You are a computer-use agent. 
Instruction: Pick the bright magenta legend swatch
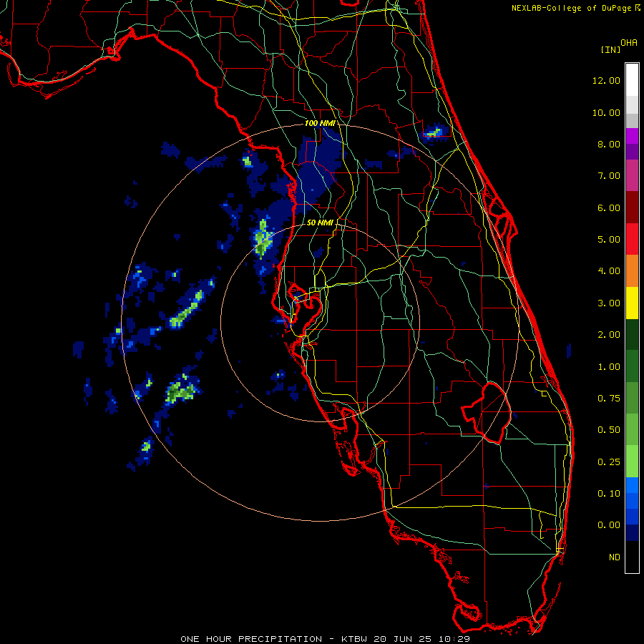click(632, 136)
